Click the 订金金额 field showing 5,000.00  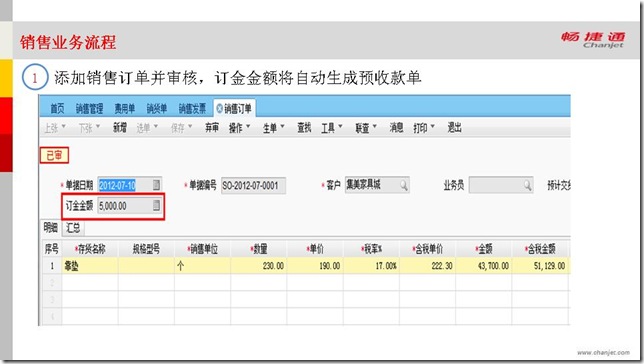click(x=130, y=205)
